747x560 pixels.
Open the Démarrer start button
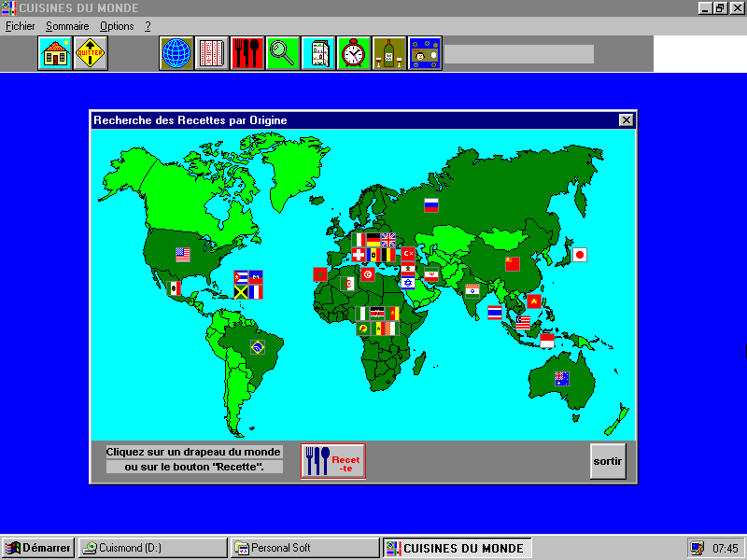tap(37, 548)
